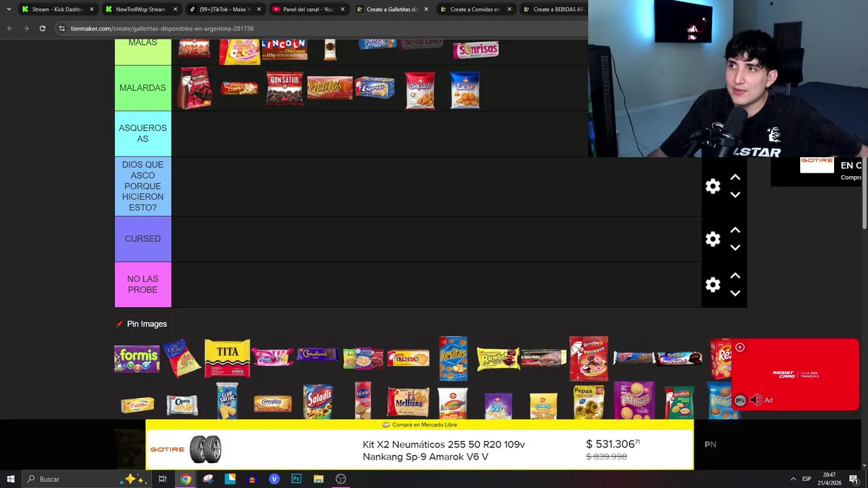
Task: Select the Club Social package image
Action: (x=227, y=401)
